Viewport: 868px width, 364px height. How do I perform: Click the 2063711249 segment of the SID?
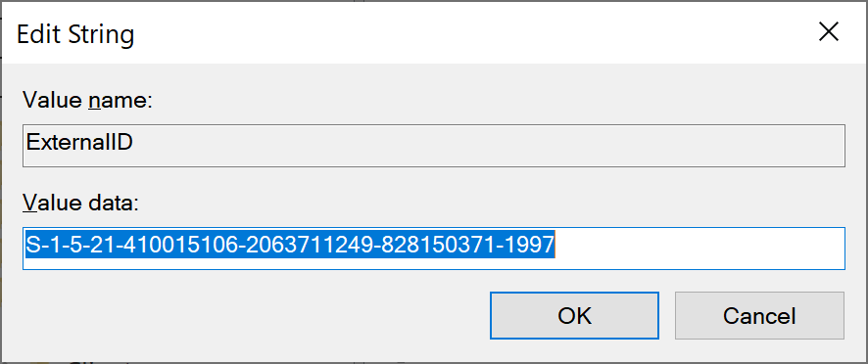tap(304, 244)
